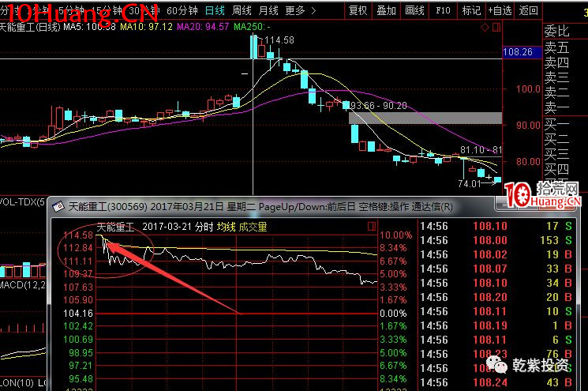Click the VOL-TDX indicator label
Viewport: 588px width, 391px height.
(x=23, y=202)
